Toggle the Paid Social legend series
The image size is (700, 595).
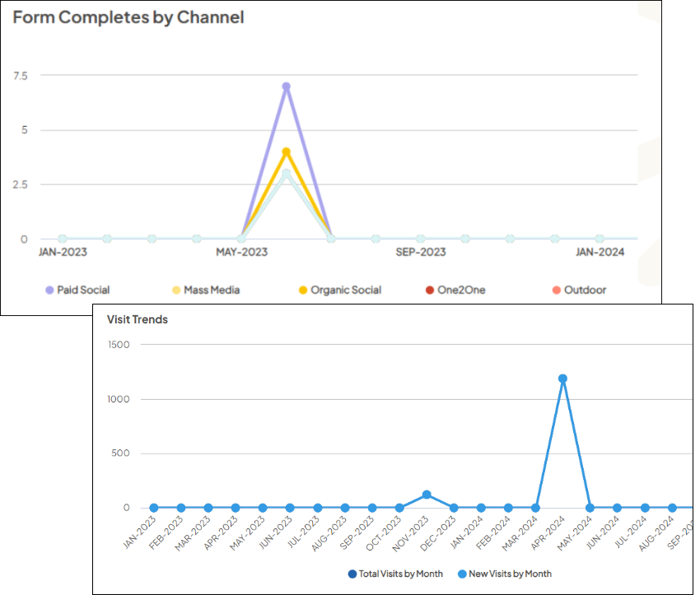click(x=77, y=290)
